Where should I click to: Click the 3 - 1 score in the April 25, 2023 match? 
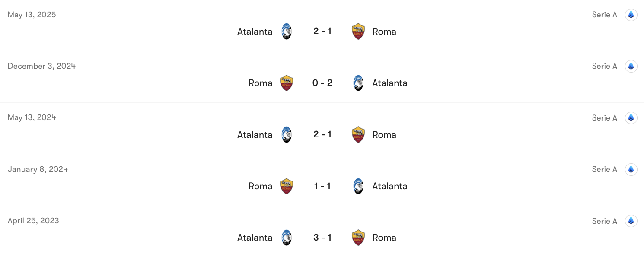tap(322, 237)
